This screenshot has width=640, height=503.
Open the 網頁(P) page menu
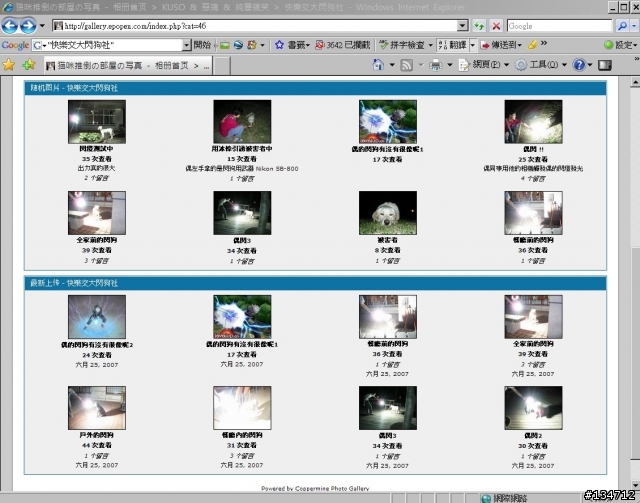[x=484, y=65]
